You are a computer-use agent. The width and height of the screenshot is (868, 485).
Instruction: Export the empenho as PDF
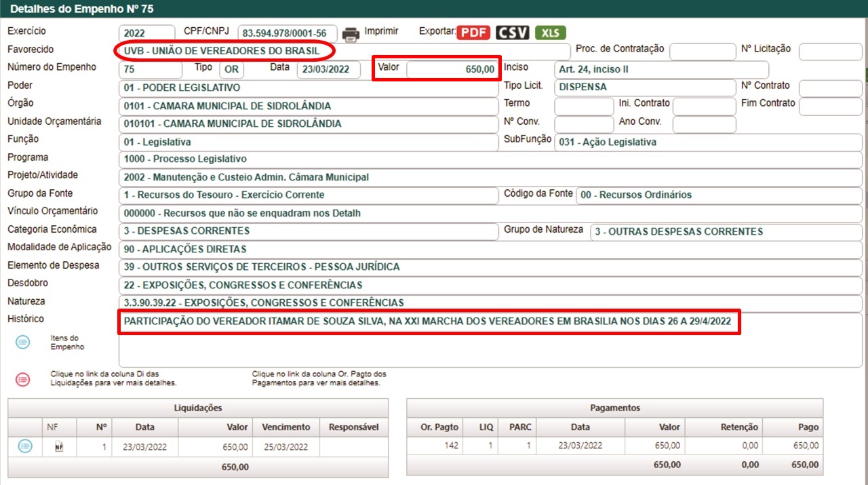coord(473,33)
